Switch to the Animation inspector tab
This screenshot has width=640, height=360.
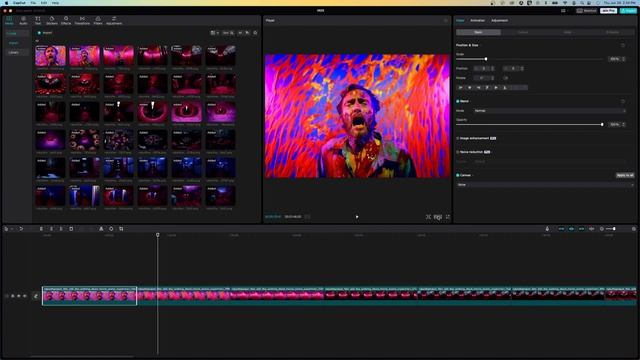tap(477, 20)
